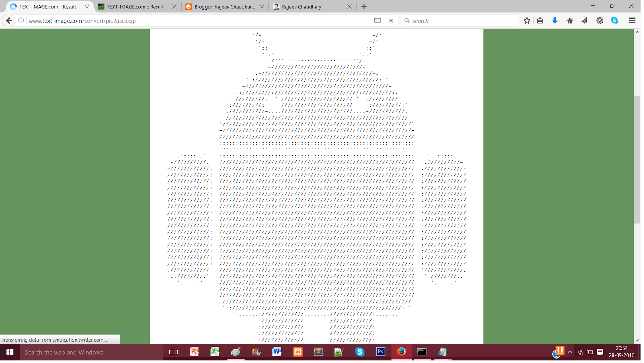Click the globe-and-pencil toolbar icon
Screen dimensions: 644x363
[600, 21]
